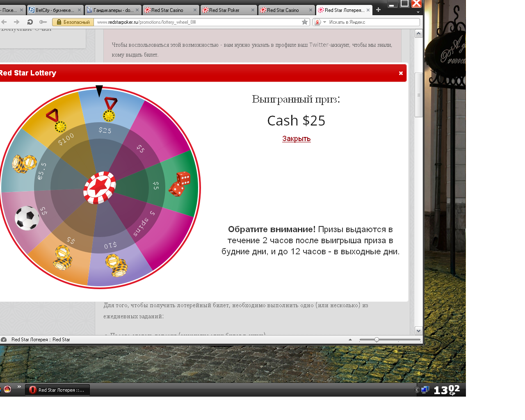Click the 13:02 clock in system tray
The image size is (525, 420).
(447, 390)
